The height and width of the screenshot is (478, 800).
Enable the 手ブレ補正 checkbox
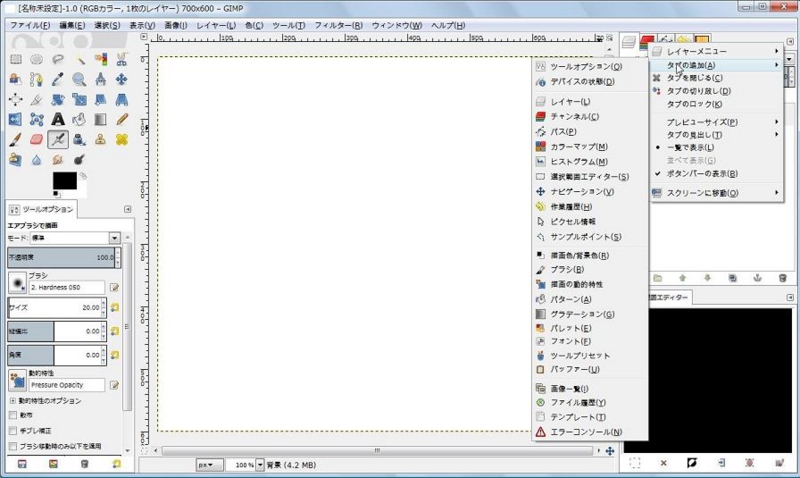click(13, 431)
